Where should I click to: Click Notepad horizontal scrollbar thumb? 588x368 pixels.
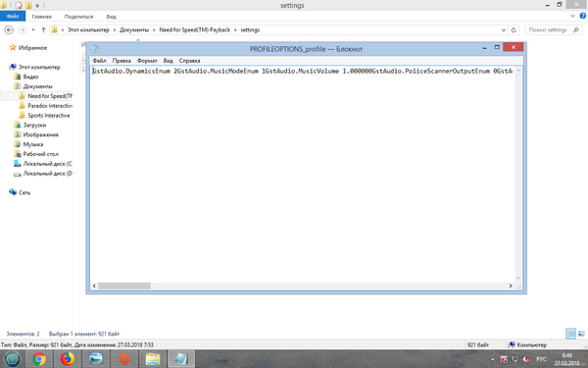tap(124, 287)
